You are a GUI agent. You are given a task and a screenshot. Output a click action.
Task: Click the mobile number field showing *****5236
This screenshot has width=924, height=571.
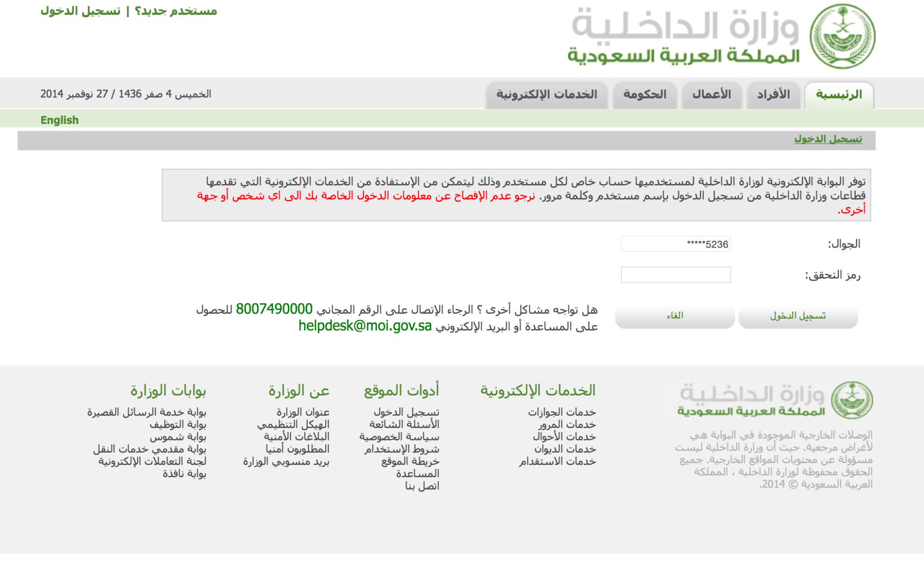pyautogui.click(x=676, y=244)
